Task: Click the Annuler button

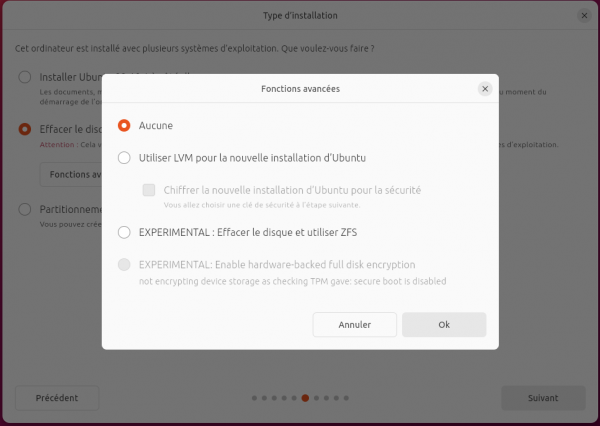Action: 355,325
